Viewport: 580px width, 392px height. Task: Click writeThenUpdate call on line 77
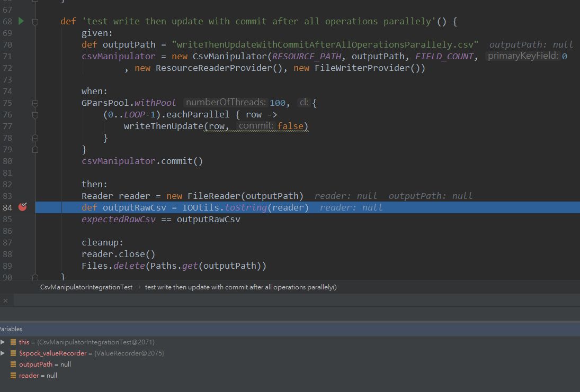[164, 126]
